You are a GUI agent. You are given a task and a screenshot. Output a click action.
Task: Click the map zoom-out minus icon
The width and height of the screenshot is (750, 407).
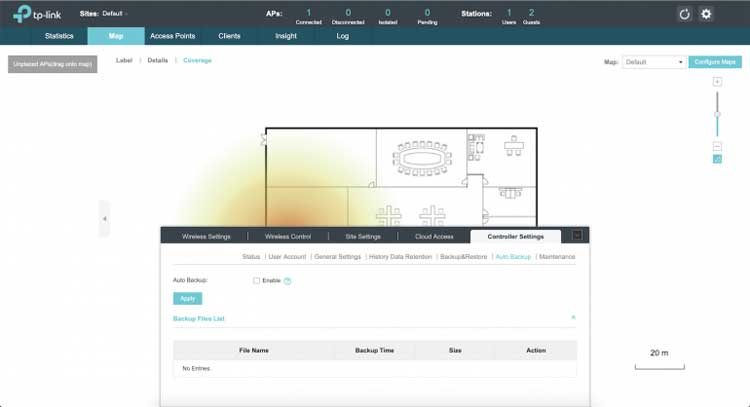(717, 146)
